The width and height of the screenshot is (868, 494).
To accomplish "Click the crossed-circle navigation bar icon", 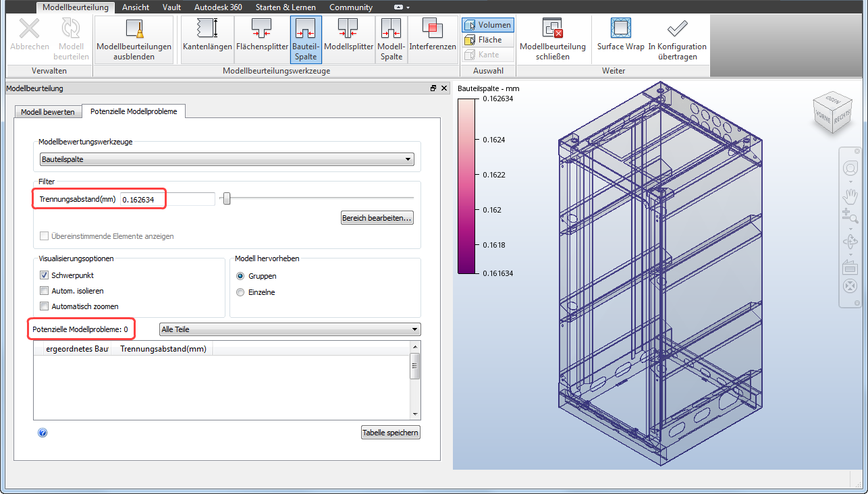I will coord(850,286).
